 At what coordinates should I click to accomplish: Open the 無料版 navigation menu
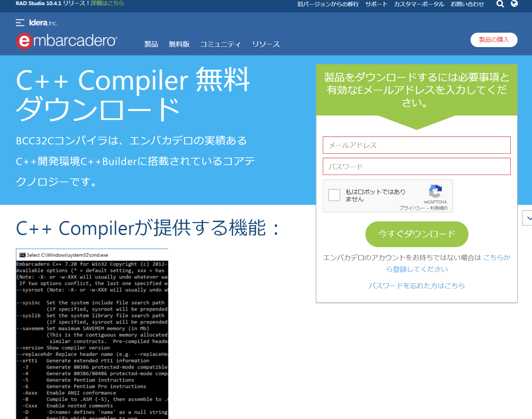tap(179, 44)
